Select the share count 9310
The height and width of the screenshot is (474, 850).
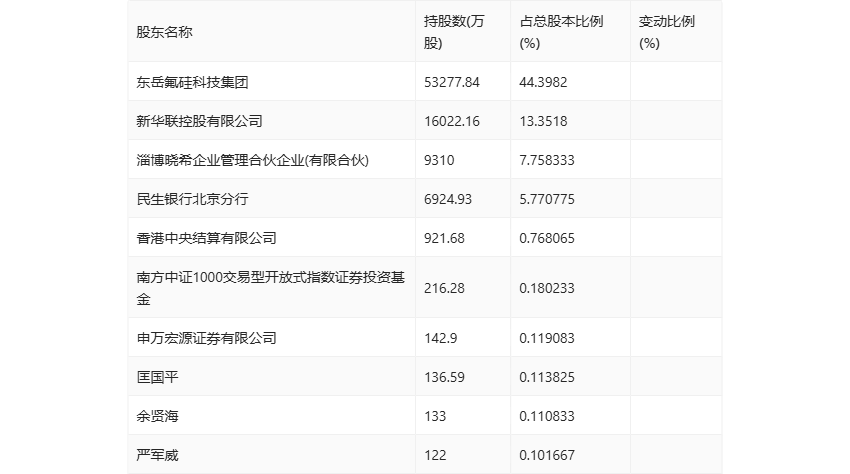coord(439,160)
